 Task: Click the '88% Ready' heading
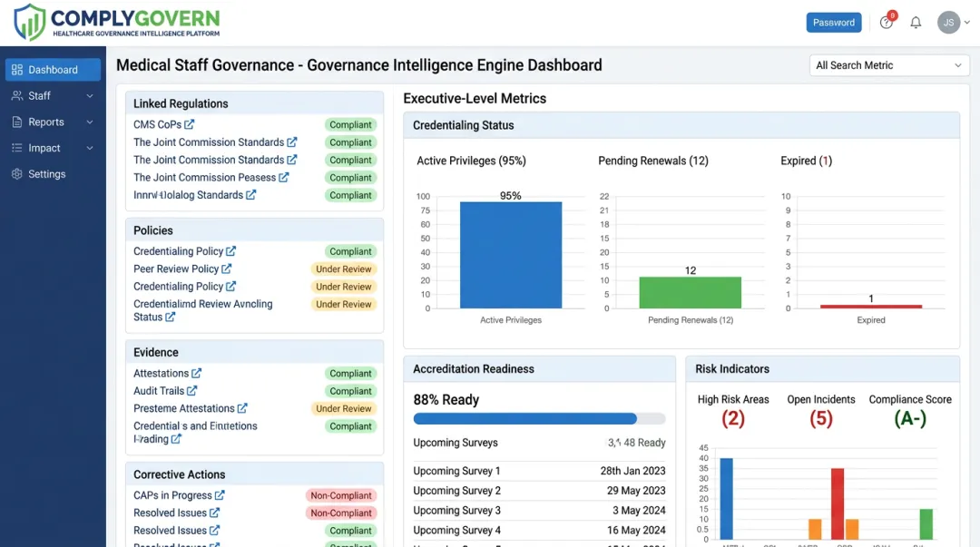[446, 399]
